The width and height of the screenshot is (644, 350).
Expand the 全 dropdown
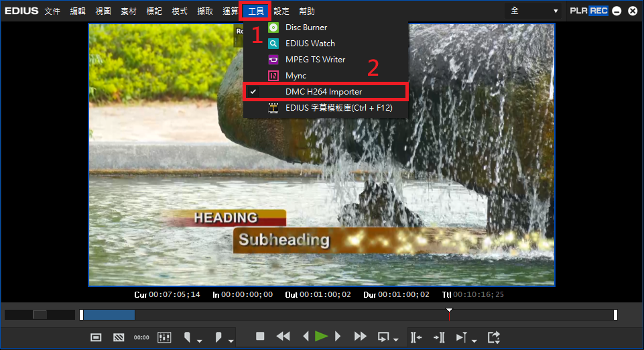coord(533,11)
